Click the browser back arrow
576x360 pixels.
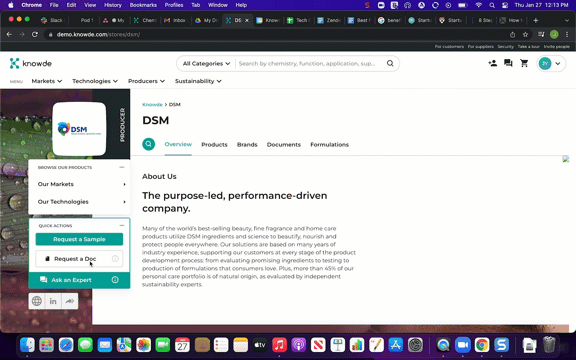coord(9,35)
